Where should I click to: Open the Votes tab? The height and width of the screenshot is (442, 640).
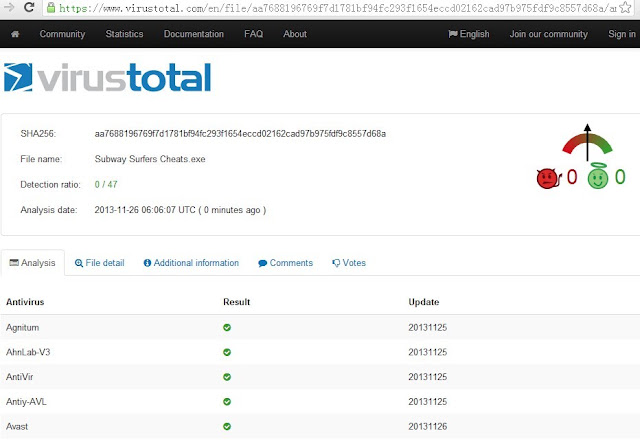click(349, 263)
